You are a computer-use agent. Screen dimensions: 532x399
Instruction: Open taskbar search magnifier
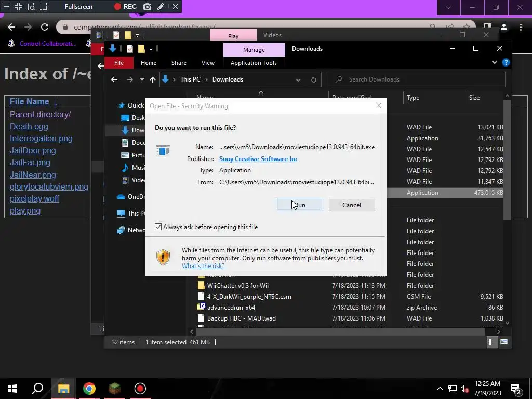(x=37, y=389)
